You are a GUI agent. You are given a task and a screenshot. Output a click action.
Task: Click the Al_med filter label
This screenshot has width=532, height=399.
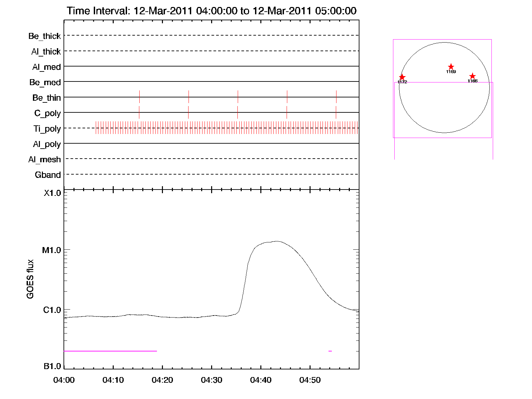pos(47,67)
